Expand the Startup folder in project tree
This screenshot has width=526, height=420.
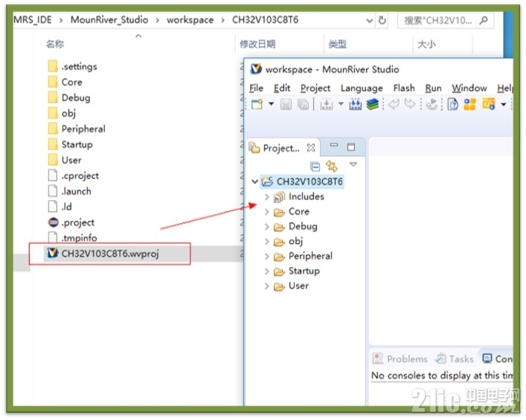266,271
